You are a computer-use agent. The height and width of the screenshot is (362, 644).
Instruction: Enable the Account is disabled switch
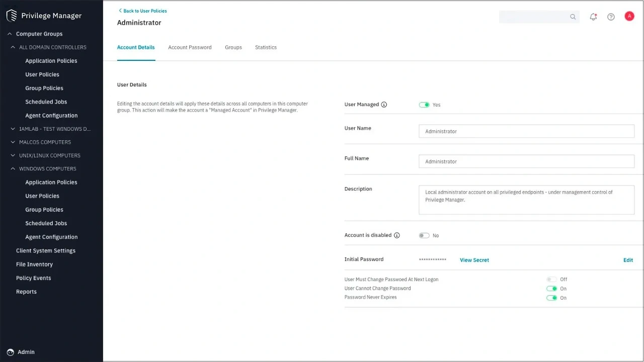(424, 235)
